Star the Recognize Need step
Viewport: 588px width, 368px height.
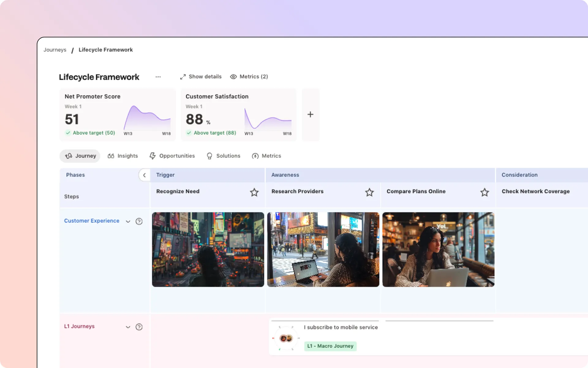(254, 192)
